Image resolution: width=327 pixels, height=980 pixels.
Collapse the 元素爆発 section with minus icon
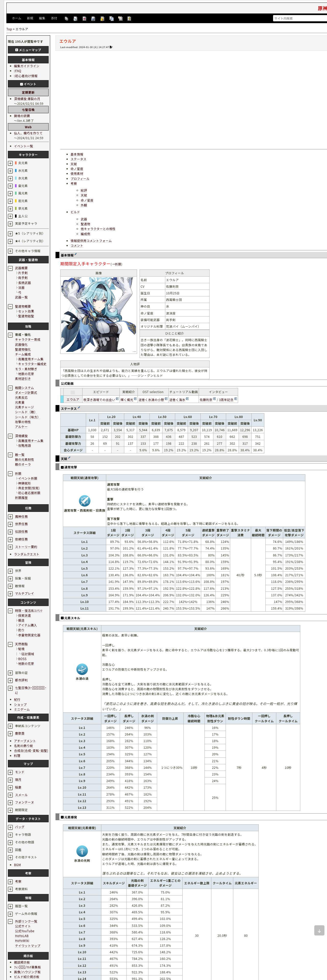pos(62,817)
